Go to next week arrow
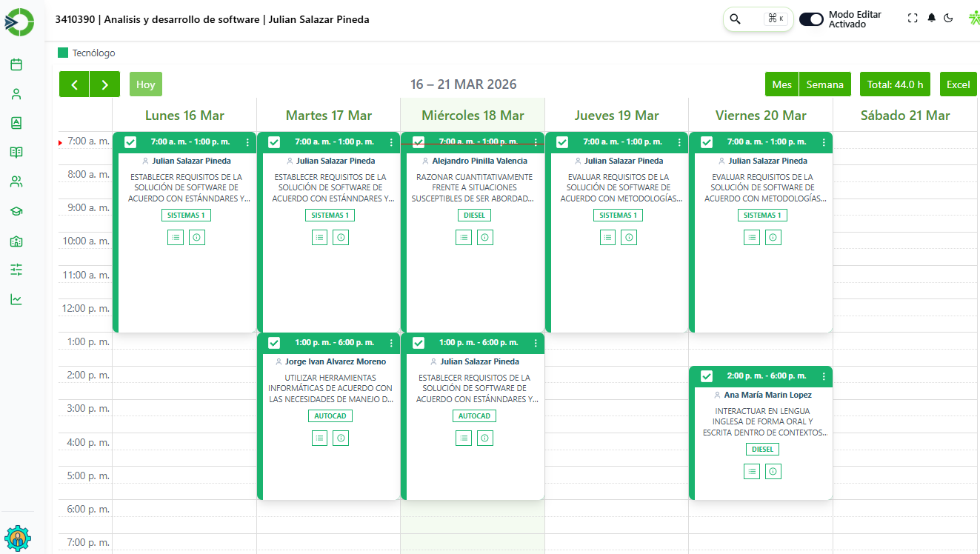 [105, 84]
